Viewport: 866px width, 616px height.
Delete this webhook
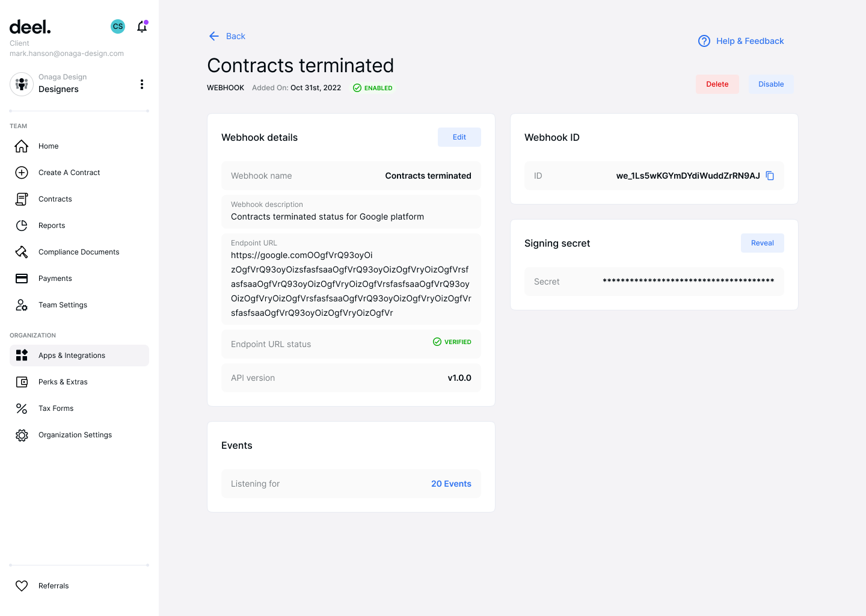tap(717, 84)
